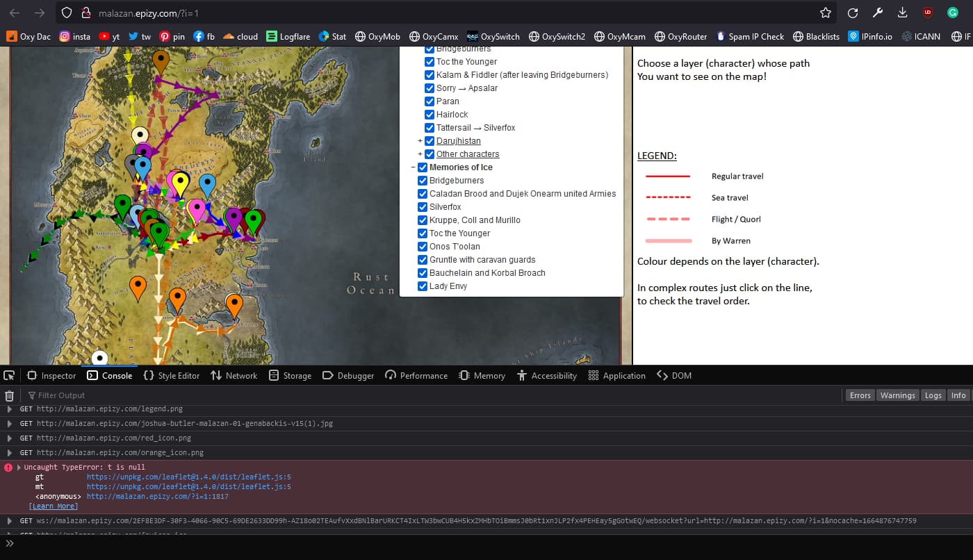Collapse the Memories of Ice group
Image resolution: width=973 pixels, height=560 pixels.
pos(414,167)
